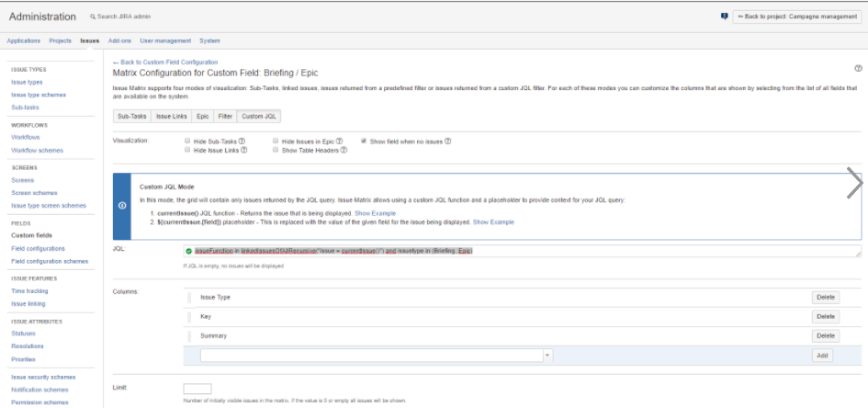
Task: Open Issue types in sidebar
Action: 27,83
